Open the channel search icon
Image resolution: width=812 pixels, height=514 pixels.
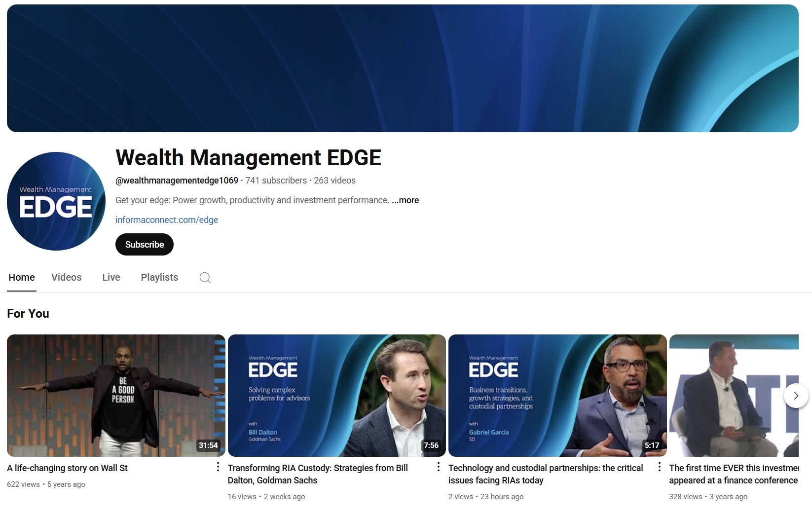coord(205,277)
